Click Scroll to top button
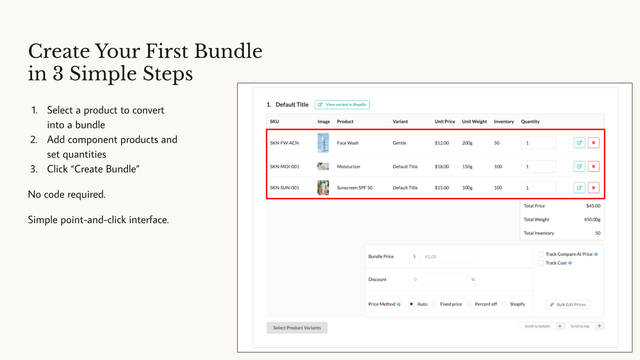The width and height of the screenshot is (640, 360). [580, 326]
